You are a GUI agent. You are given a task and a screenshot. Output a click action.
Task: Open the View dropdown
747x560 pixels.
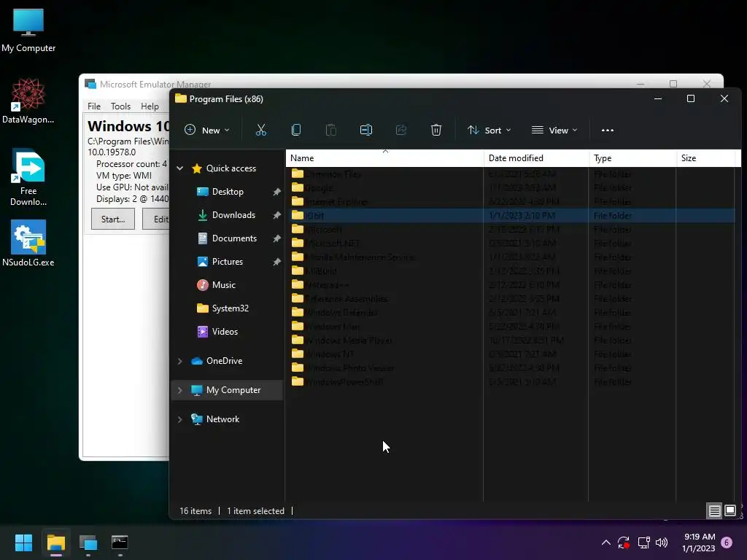click(x=554, y=130)
